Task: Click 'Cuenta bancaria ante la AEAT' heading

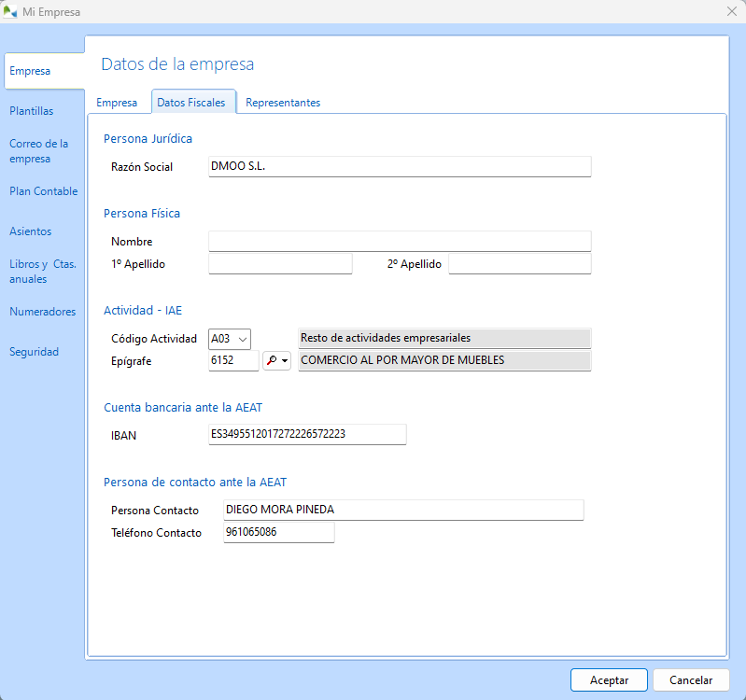Action: click(x=183, y=408)
